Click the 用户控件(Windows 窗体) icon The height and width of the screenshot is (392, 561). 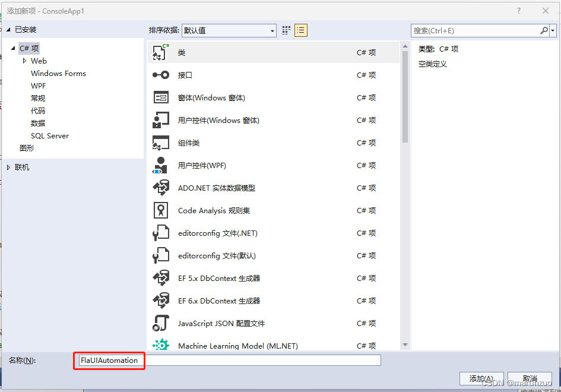coord(161,120)
